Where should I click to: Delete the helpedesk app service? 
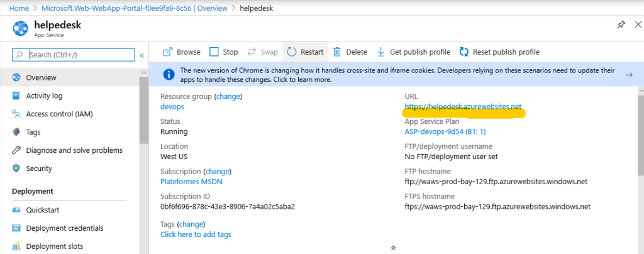350,52
